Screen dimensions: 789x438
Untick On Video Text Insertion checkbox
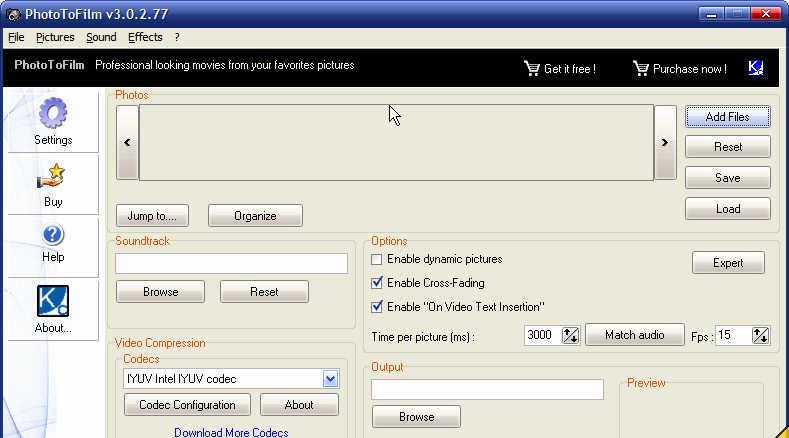click(376, 307)
